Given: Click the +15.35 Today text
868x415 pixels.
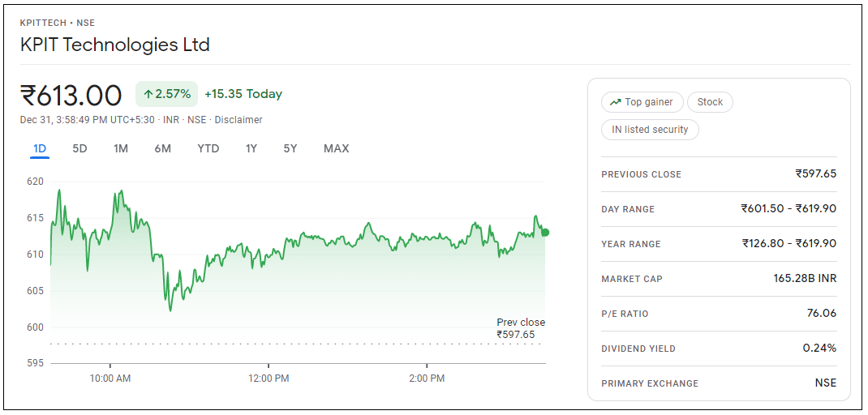Looking at the screenshot, I should pyautogui.click(x=243, y=94).
